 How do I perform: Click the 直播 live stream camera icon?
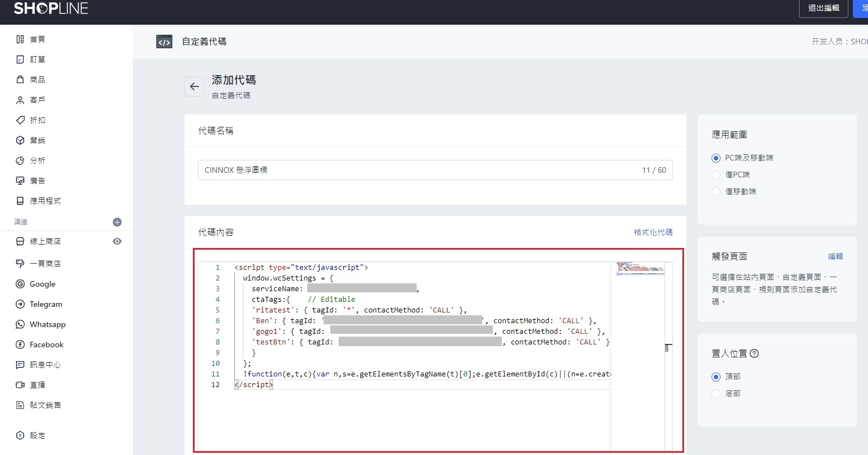[x=20, y=385]
